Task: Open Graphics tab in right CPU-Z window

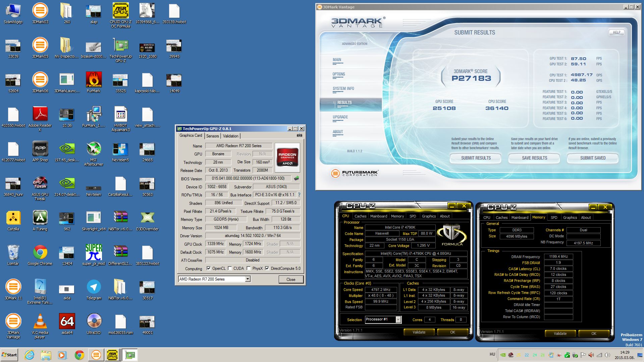Action: pyautogui.click(x=570, y=218)
